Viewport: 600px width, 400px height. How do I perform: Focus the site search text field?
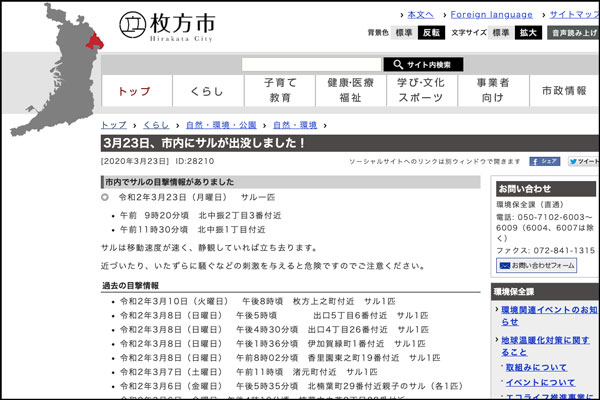pos(310,65)
